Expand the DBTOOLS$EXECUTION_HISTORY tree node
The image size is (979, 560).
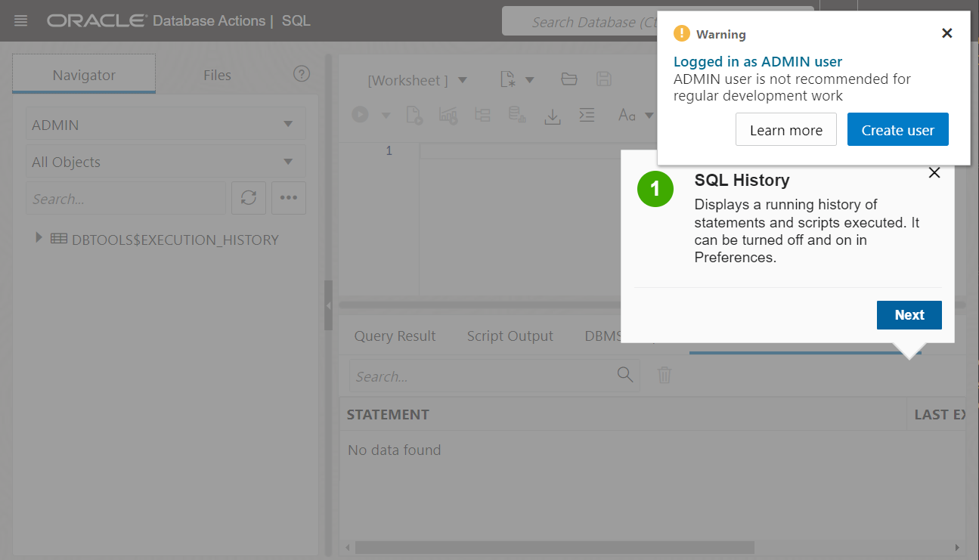[x=39, y=238]
